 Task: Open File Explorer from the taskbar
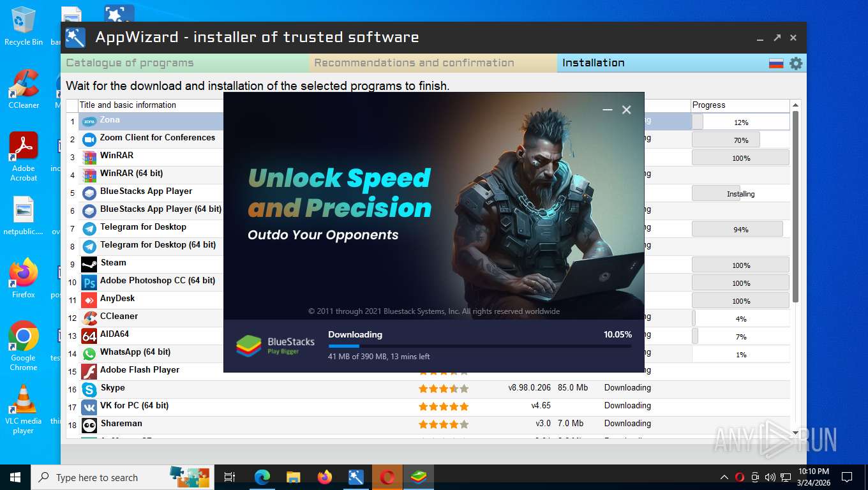click(x=294, y=477)
